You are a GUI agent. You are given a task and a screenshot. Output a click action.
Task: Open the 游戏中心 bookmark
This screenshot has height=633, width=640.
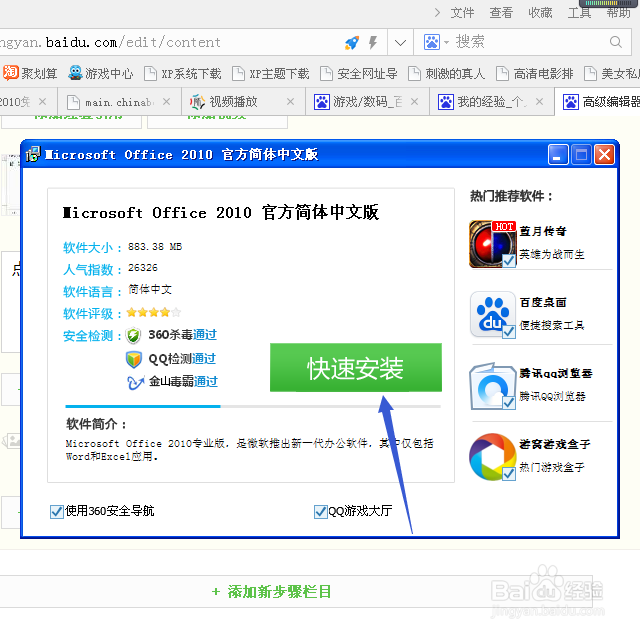(x=100, y=73)
